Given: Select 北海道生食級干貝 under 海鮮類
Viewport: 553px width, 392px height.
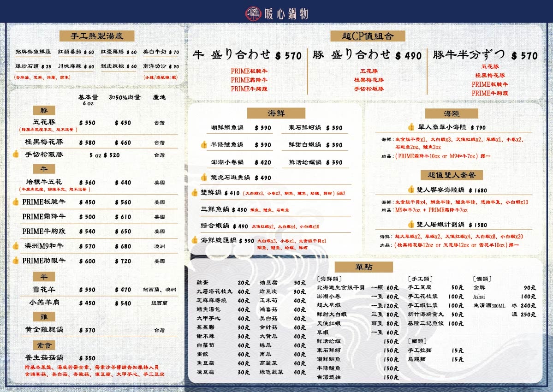Looking at the screenshot, I should (341, 287).
